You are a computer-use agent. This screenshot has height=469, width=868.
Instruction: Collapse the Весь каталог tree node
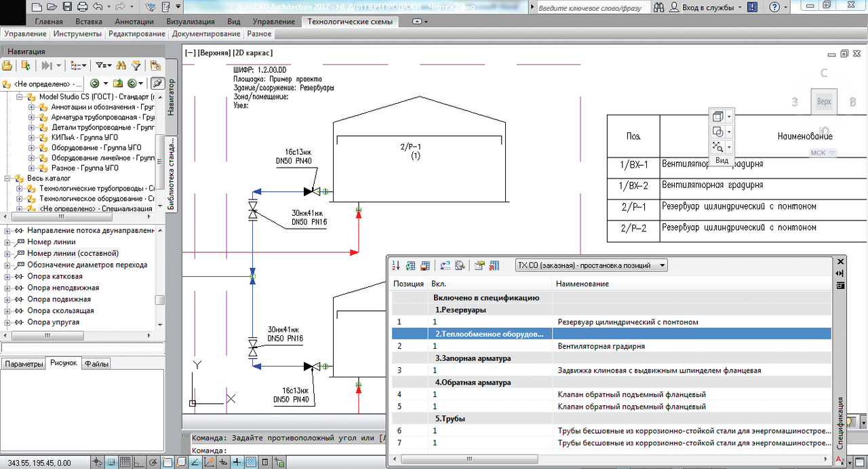click(x=7, y=178)
